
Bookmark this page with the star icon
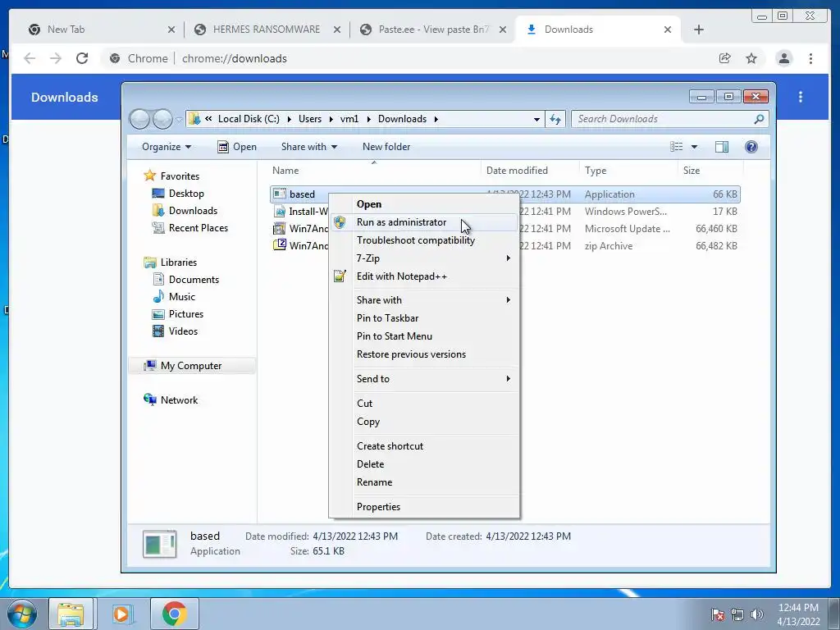[x=751, y=58]
